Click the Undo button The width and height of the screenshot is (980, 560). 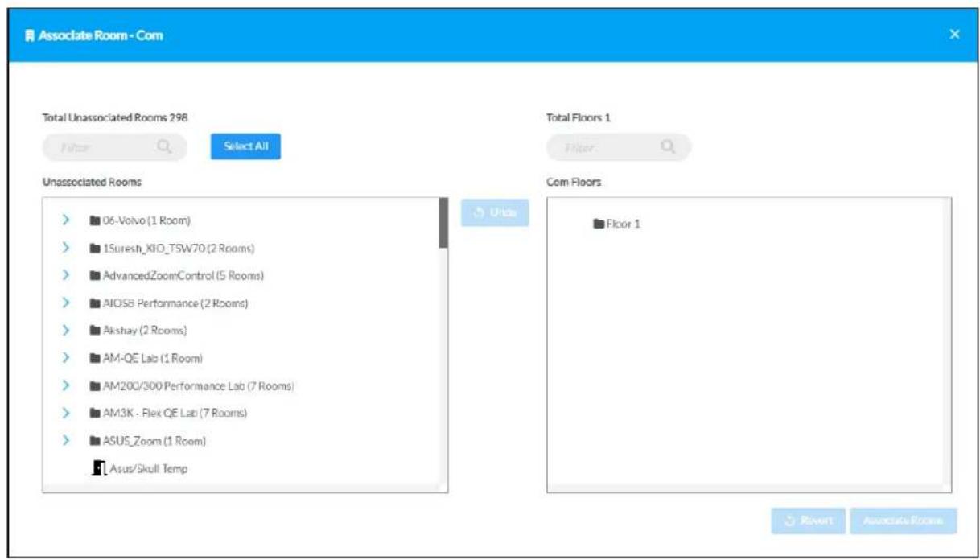coord(495,212)
